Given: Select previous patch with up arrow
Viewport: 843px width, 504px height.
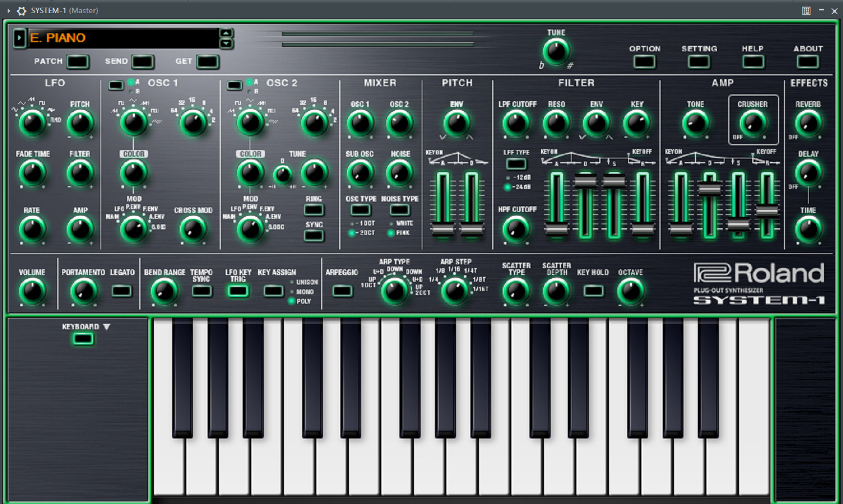Looking at the screenshot, I should [226, 33].
